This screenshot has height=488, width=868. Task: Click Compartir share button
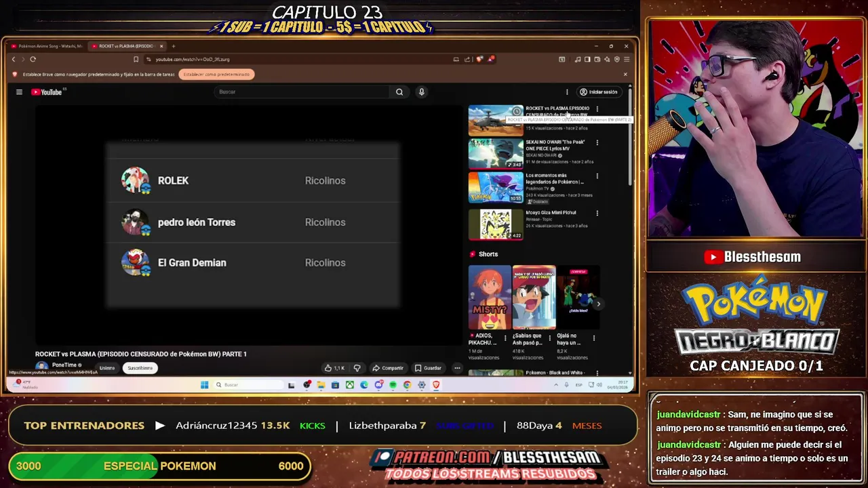388,368
